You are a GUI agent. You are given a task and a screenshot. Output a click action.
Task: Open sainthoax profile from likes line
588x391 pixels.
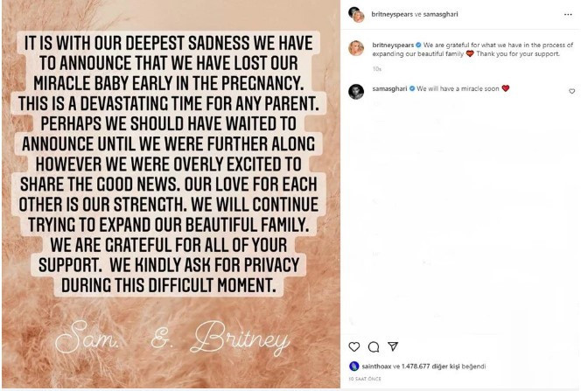tap(376, 367)
